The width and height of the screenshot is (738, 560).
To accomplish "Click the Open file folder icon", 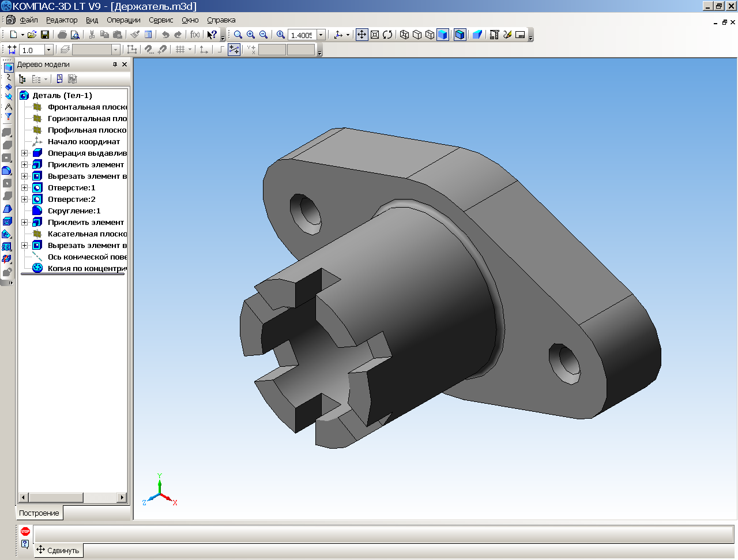I will [x=32, y=35].
